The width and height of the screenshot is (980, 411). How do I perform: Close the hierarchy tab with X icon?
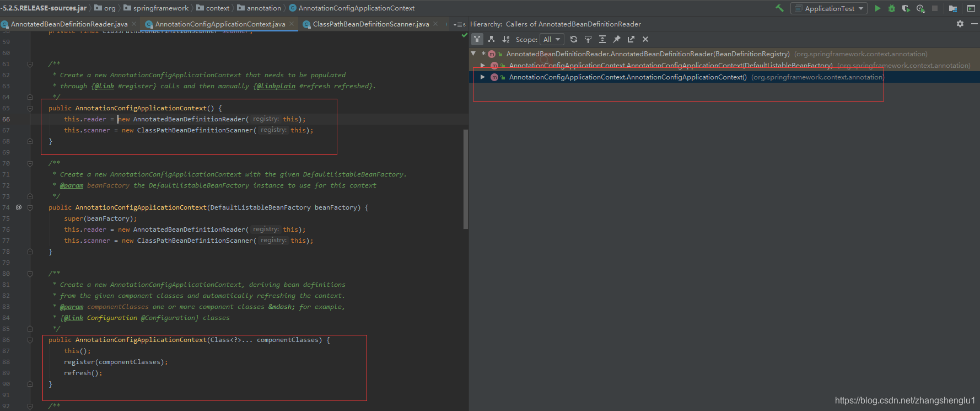point(645,39)
